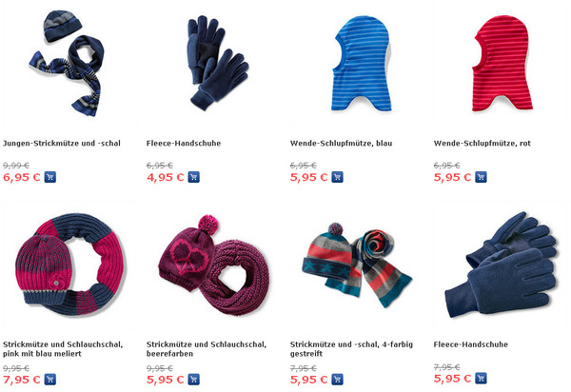Add beerefarben Strickmütze set to cart
Image resolution: width=571 pixels, height=392 pixels.
click(194, 380)
